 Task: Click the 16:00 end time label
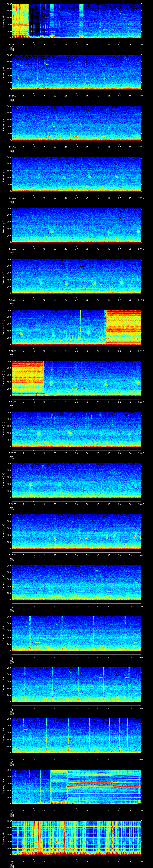pyautogui.click(x=141, y=44)
